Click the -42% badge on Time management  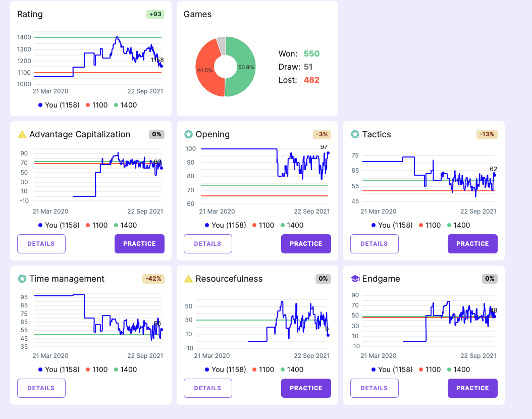coord(153,279)
